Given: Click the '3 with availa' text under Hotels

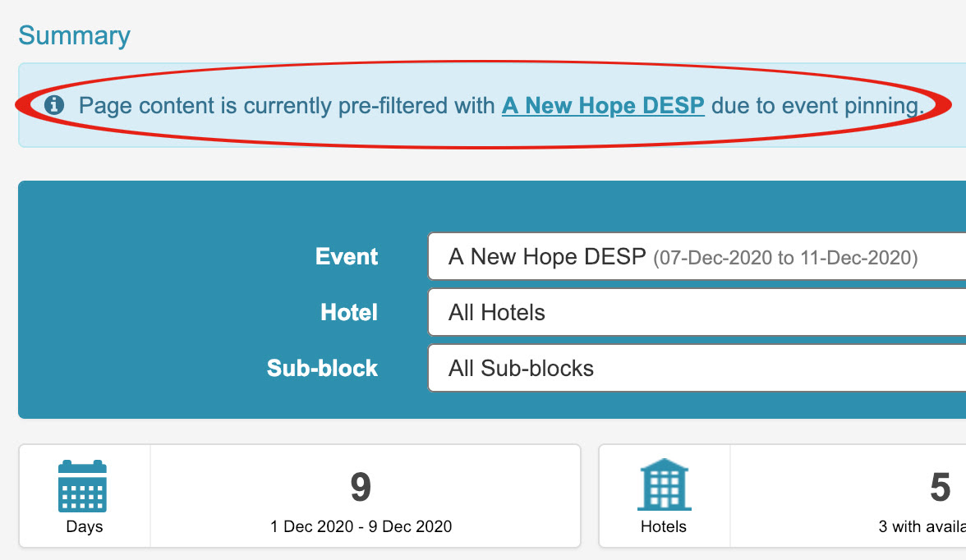Looking at the screenshot, I should pyautogui.click(x=922, y=526).
